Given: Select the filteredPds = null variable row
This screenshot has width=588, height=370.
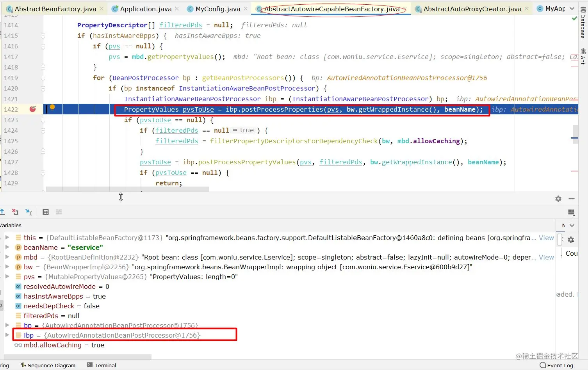Looking at the screenshot, I should pos(279,316).
